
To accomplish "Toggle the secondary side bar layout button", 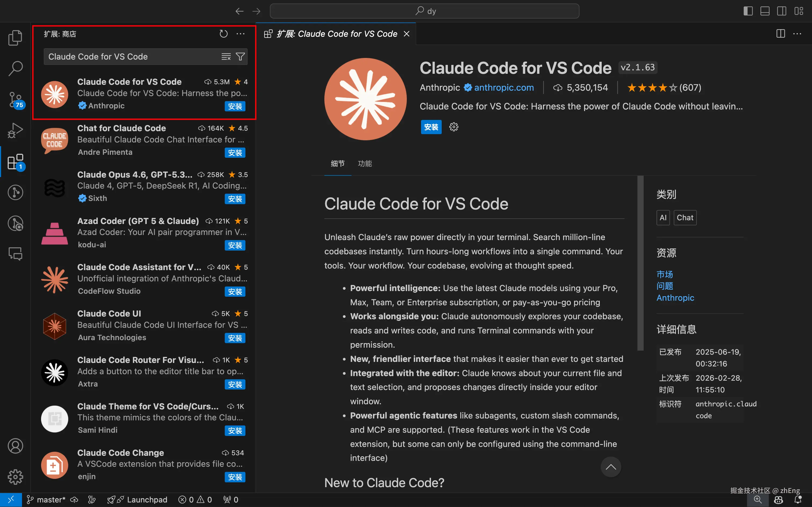I will (x=781, y=11).
